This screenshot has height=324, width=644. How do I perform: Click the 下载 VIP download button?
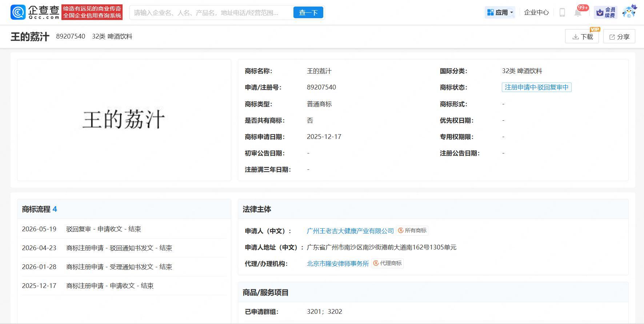pyautogui.click(x=582, y=36)
